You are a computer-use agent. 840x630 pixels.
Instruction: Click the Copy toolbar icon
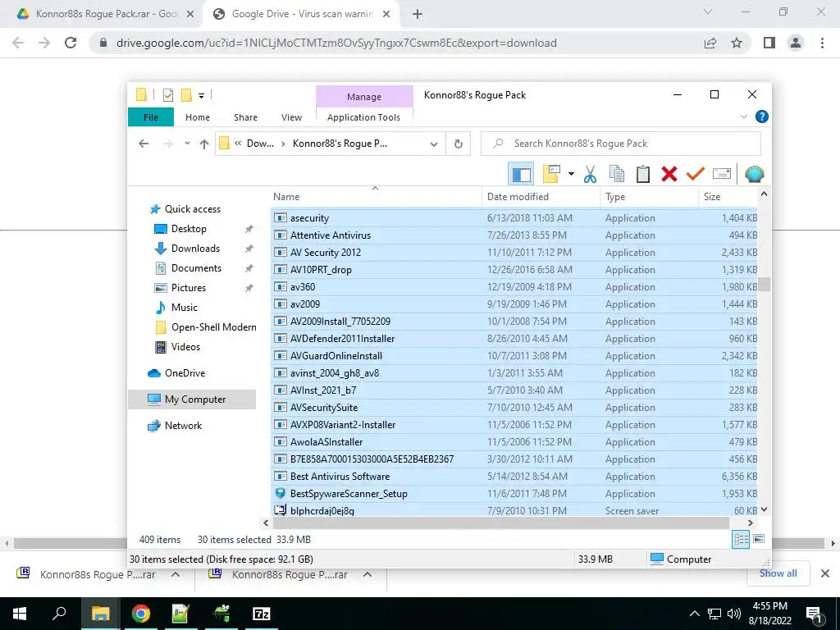(617, 174)
